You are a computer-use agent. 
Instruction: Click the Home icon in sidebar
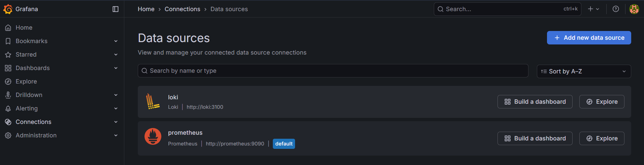pyautogui.click(x=8, y=28)
